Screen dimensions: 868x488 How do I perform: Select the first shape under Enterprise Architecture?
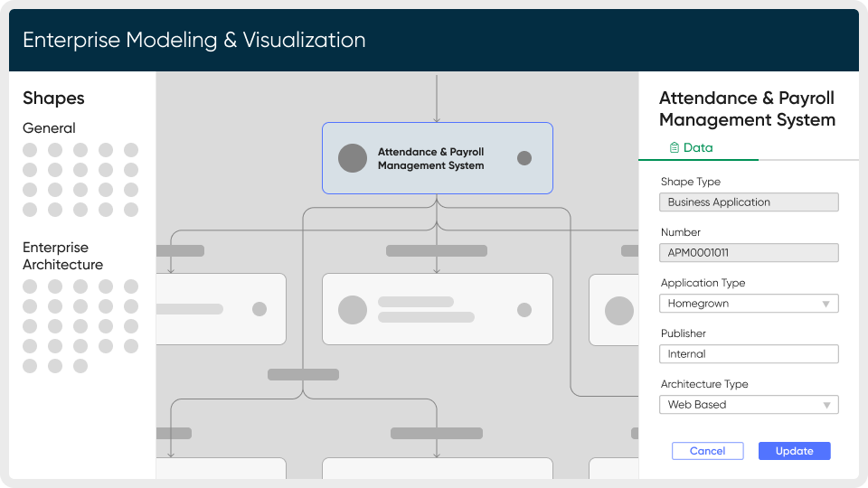[x=30, y=286]
